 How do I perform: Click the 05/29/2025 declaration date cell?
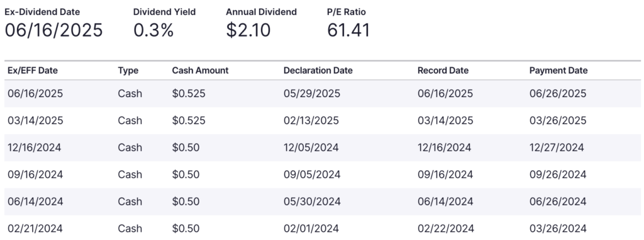coord(312,93)
